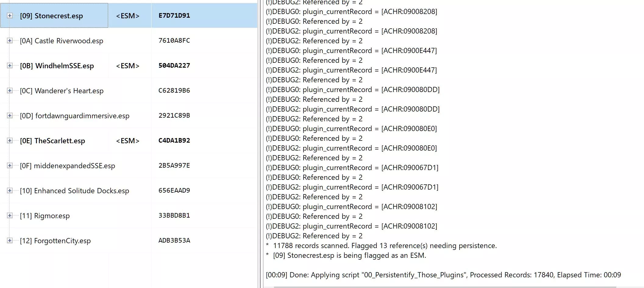This screenshot has width=644, height=288.
Task: Select the [0F] middenexpandedSSE.esp plugin
Action: (68, 166)
